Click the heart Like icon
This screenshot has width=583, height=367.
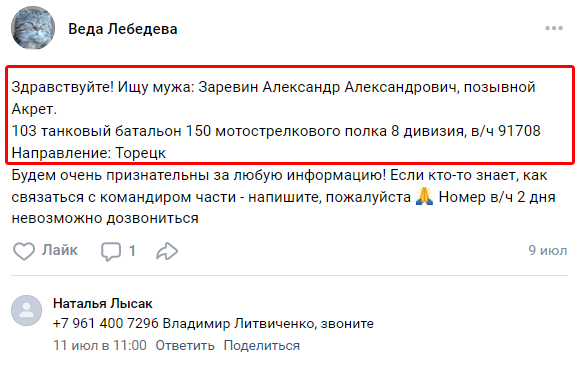24,251
